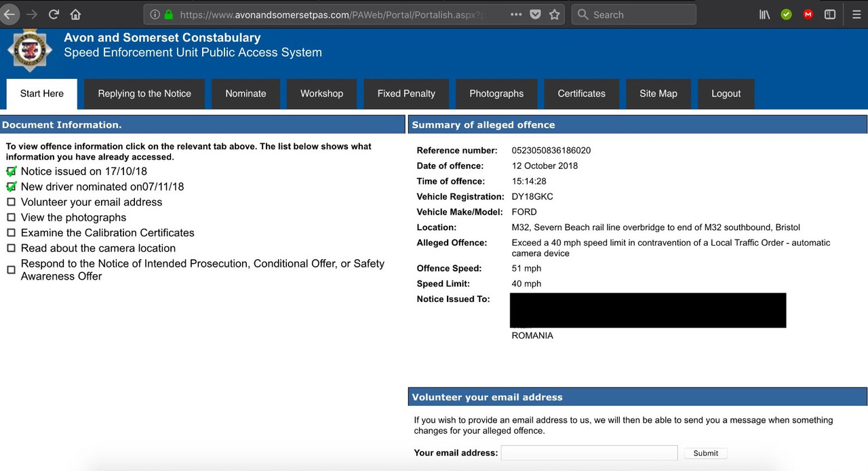Click the browser Back arrow button
Viewport: 868px width, 471px height.
coord(8,14)
